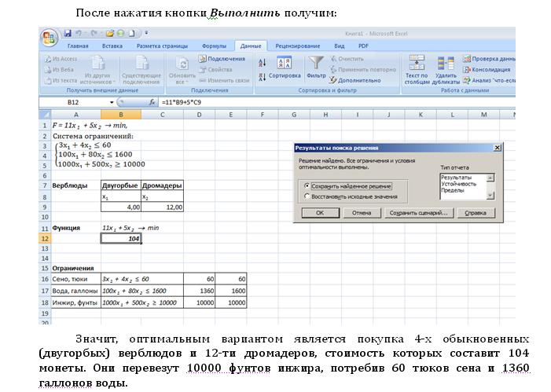Click 'Изменить связи' in connections group
The height and width of the screenshot is (392, 551).
pos(224,80)
